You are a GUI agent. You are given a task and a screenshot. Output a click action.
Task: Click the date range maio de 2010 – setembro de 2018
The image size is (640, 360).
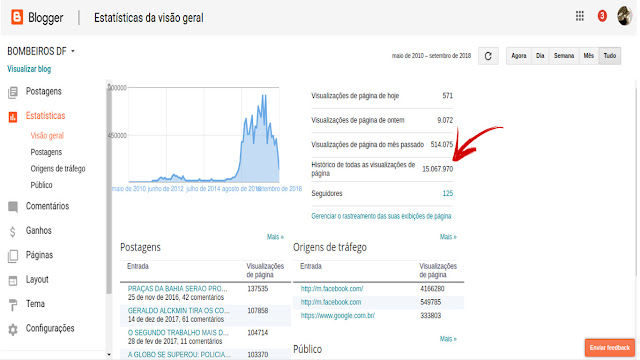pyautogui.click(x=431, y=56)
